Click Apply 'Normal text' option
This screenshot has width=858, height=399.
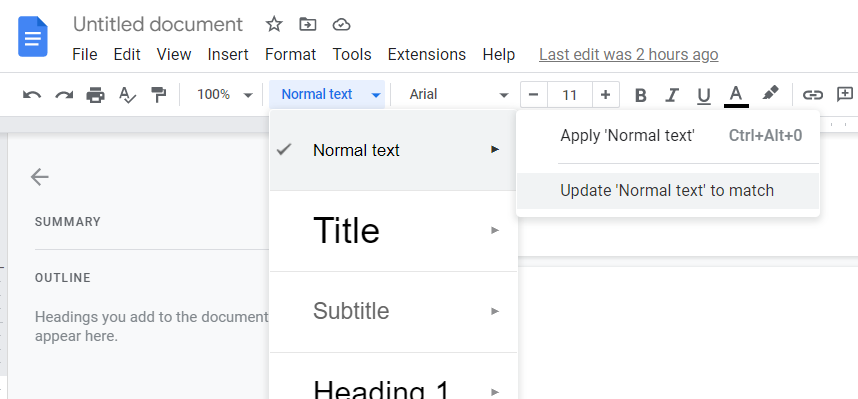[668, 136]
